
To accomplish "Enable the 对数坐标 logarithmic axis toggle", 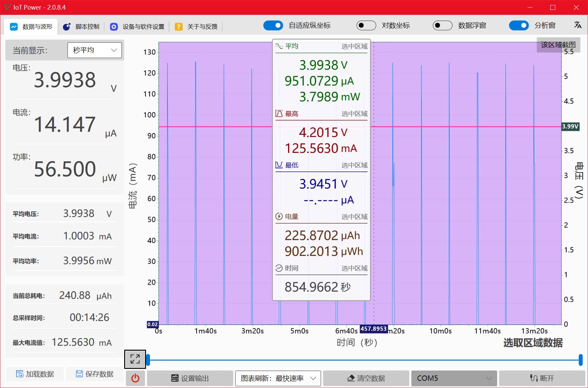I will point(366,25).
